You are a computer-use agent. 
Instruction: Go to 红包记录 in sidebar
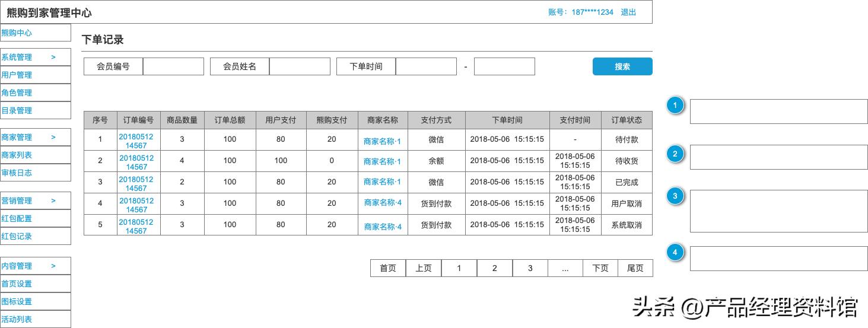pos(35,236)
